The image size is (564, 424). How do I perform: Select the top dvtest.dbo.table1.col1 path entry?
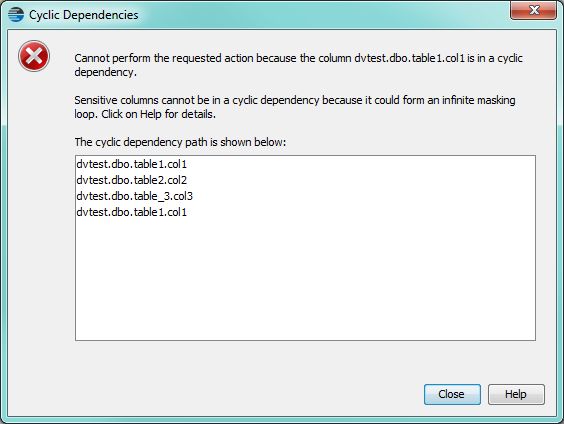pyautogui.click(x=132, y=164)
